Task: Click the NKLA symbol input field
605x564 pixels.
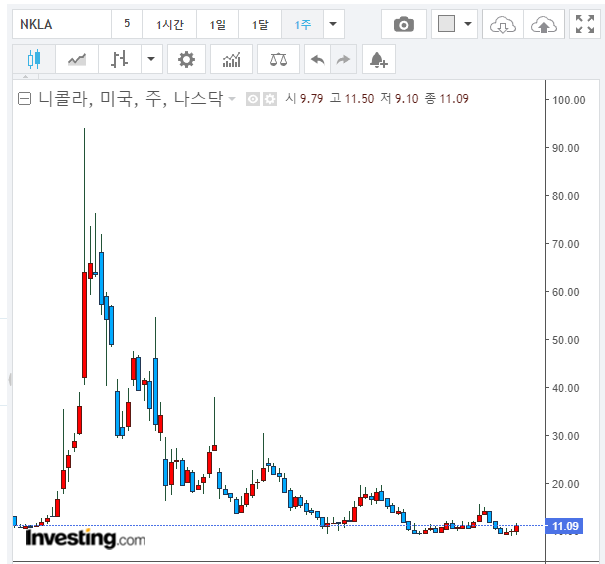Action: point(62,24)
